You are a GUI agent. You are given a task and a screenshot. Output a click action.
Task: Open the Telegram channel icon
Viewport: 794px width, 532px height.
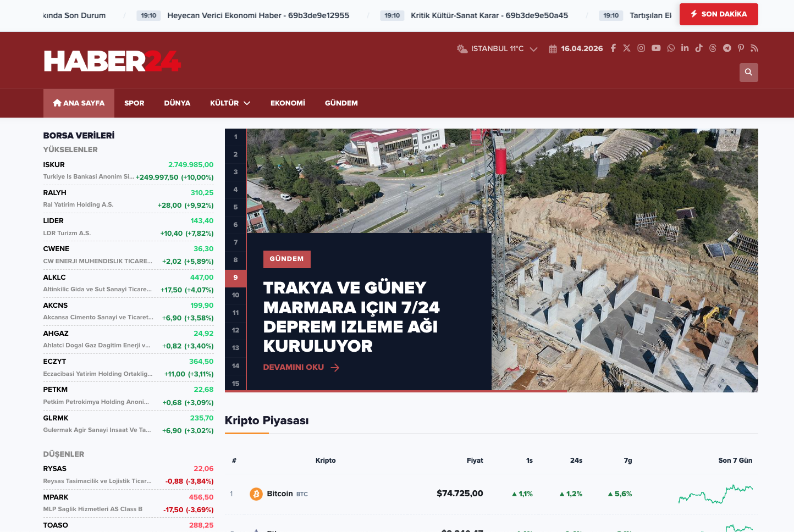point(727,48)
